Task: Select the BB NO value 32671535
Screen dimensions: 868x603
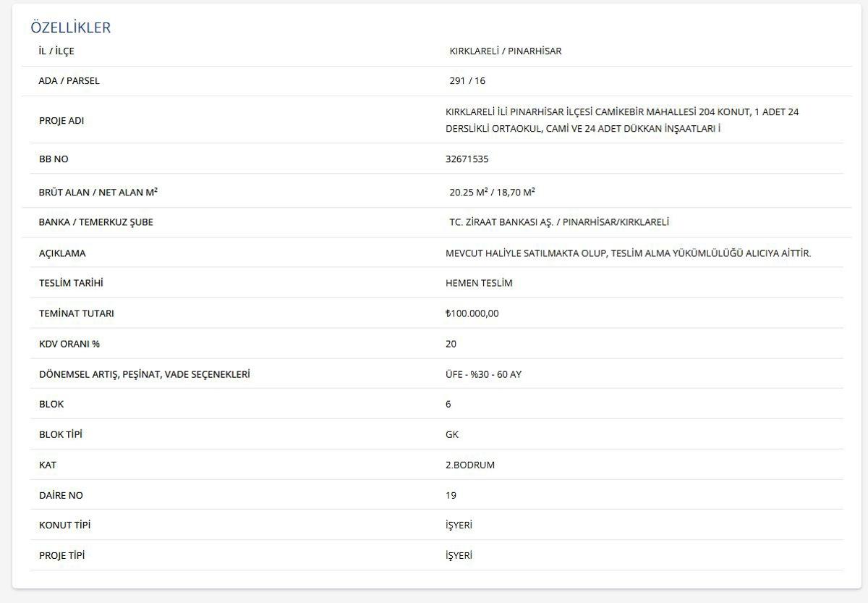Action: coord(467,159)
